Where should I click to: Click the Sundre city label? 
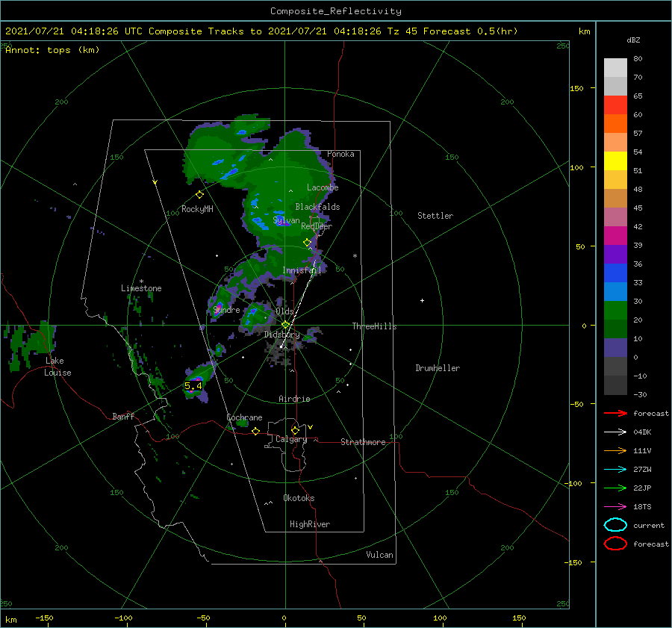coord(227,310)
